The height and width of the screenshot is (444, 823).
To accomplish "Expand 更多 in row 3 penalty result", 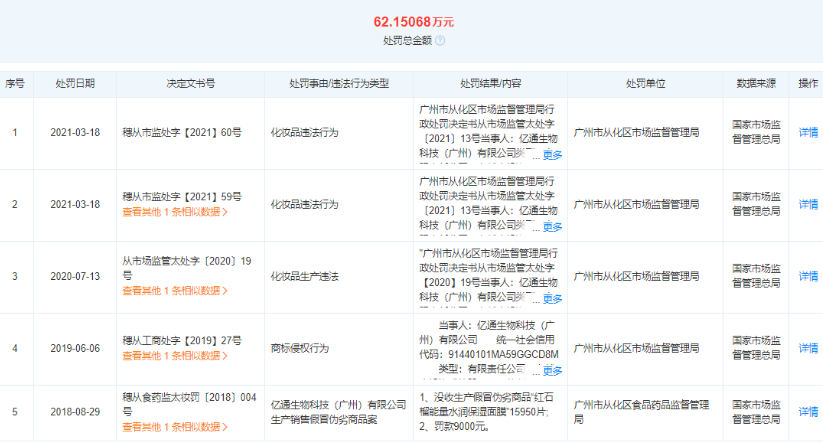I will (x=552, y=299).
